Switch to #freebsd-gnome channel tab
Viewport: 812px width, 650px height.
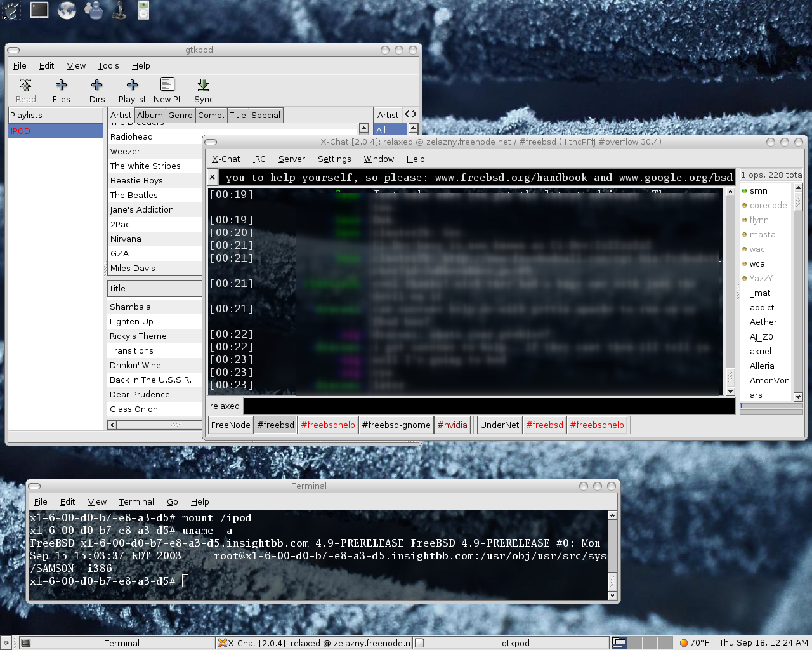pos(396,425)
